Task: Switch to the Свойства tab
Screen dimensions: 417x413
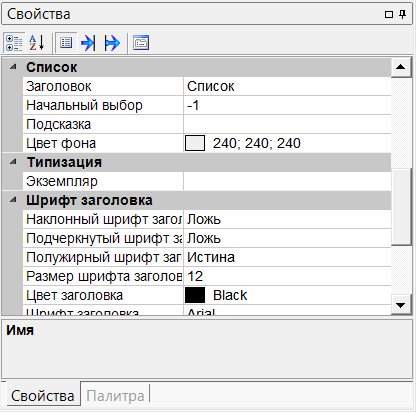Action: click(x=42, y=396)
